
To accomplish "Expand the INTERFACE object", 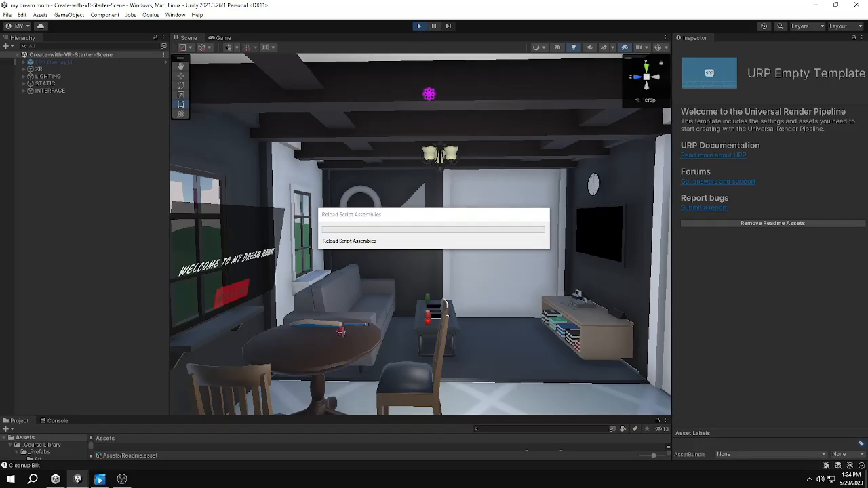I will click(x=24, y=91).
